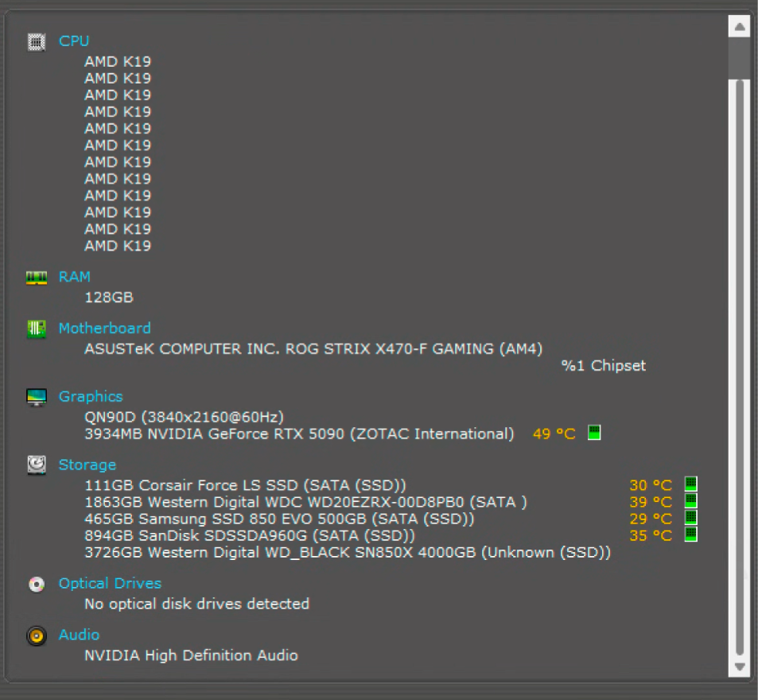
Task: Click the Storage hard drive icon
Action: pyautogui.click(x=37, y=465)
